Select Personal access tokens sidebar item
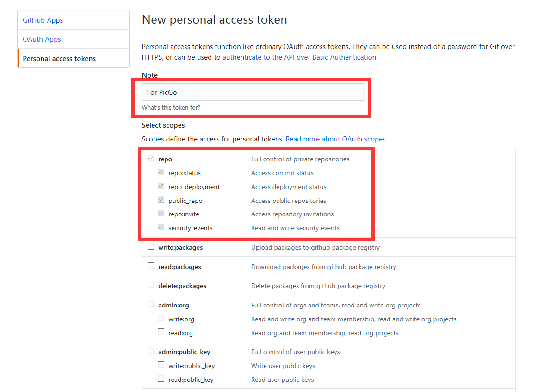Viewport: 556px width, 392px height. pos(59,59)
